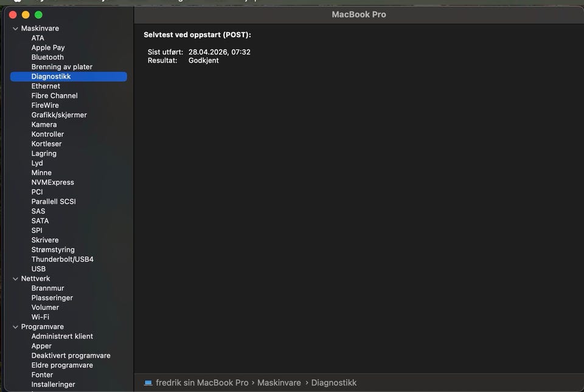The height and width of the screenshot is (392, 584).
Task: Zoom window with the green button
Action: coord(38,15)
